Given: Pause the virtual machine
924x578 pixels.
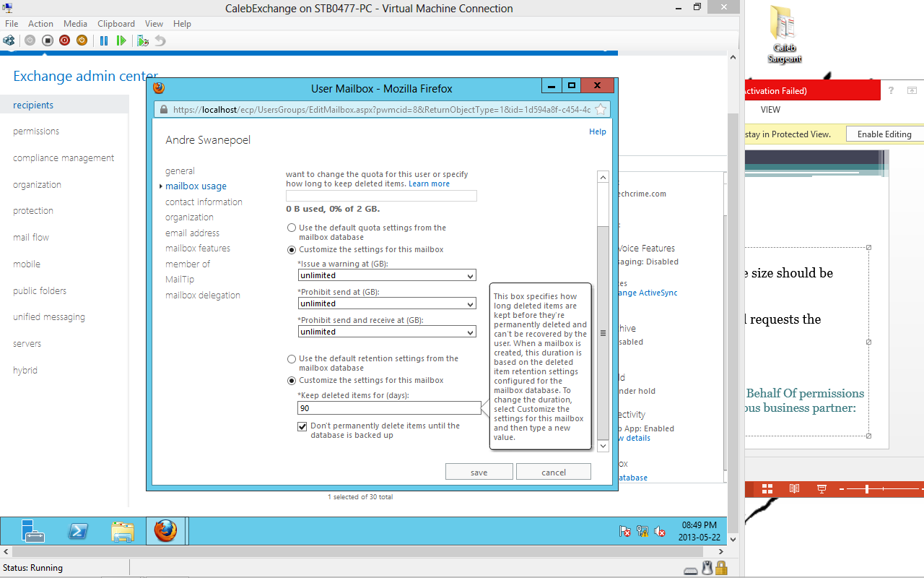Looking at the screenshot, I should (104, 40).
